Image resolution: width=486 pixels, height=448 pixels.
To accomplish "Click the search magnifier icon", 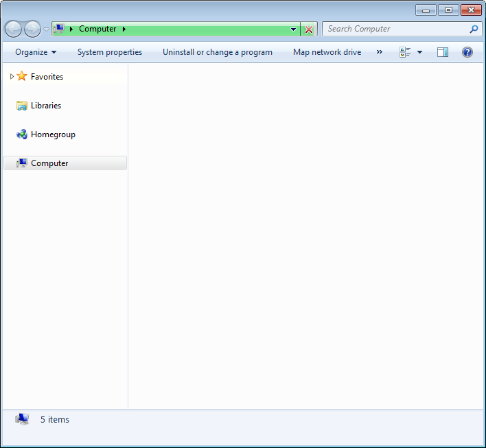I will [474, 29].
